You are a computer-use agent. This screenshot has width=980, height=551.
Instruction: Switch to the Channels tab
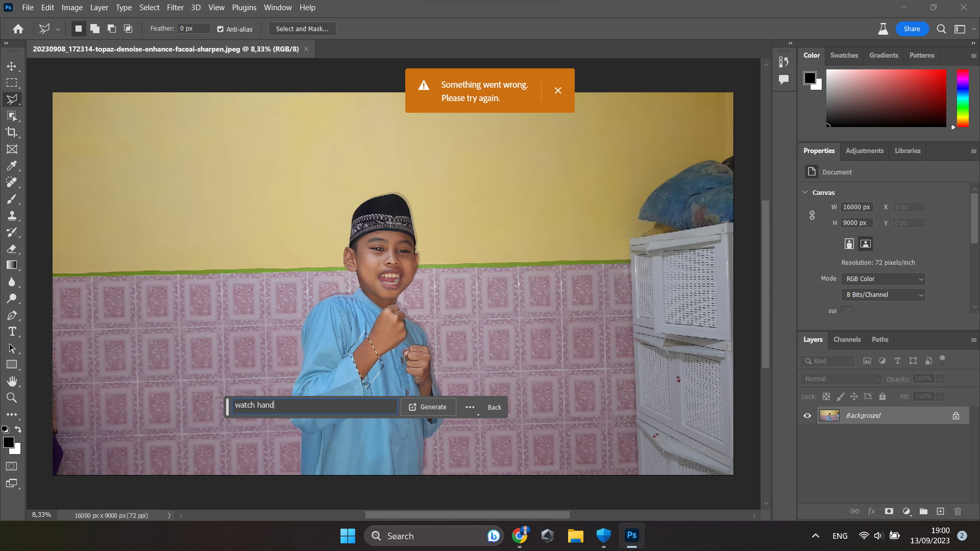(x=847, y=339)
